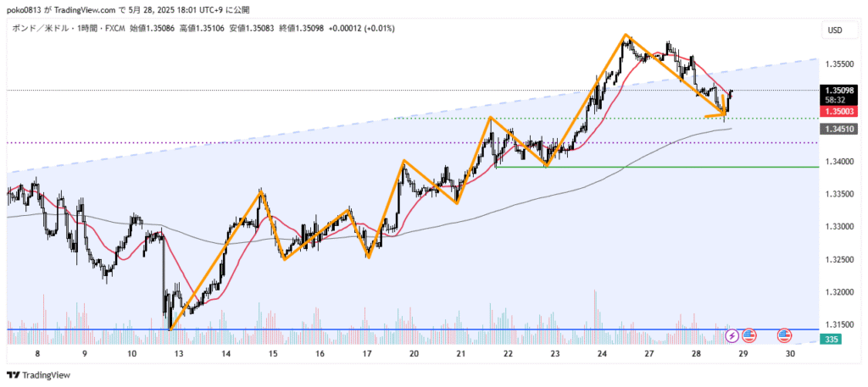Click the first US flag economic event icon
868x387 pixels.
click(x=748, y=336)
